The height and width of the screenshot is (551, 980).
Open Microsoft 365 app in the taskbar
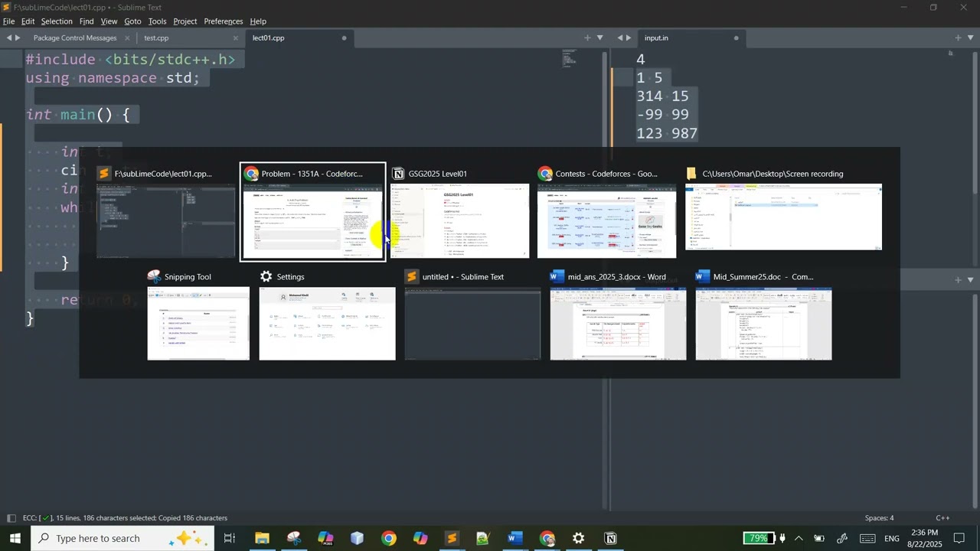point(325,538)
